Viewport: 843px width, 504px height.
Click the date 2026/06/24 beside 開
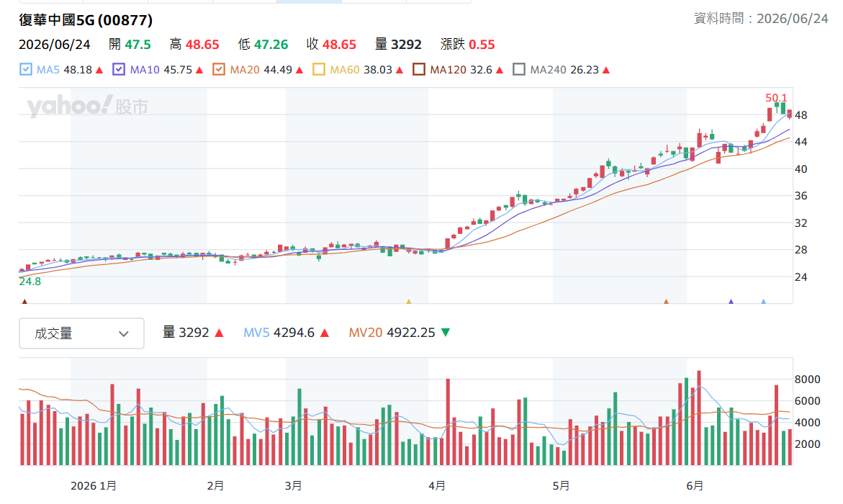tap(54, 45)
